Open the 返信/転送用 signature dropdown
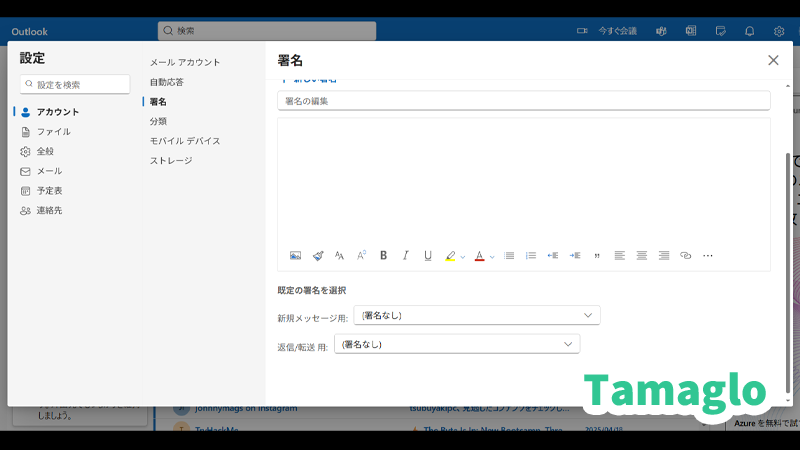 click(x=457, y=344)
